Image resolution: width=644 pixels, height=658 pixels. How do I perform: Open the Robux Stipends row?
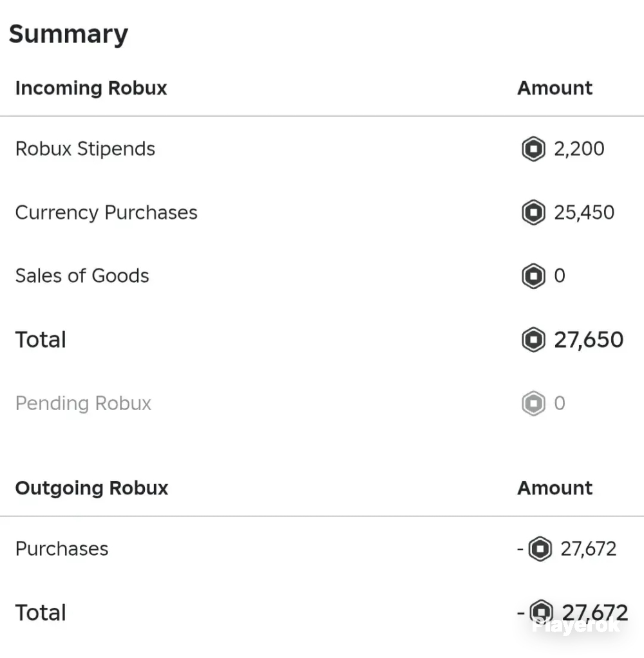coord(322,149)
